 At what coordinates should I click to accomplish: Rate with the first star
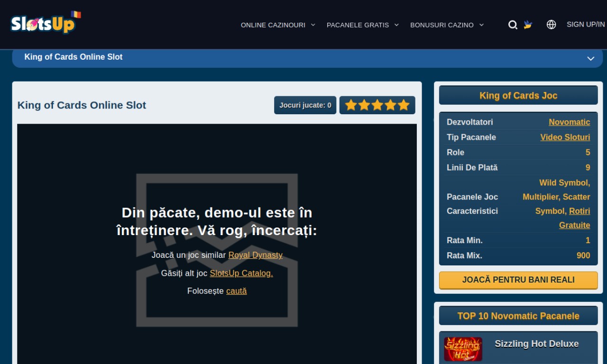(x=351, y=105)
